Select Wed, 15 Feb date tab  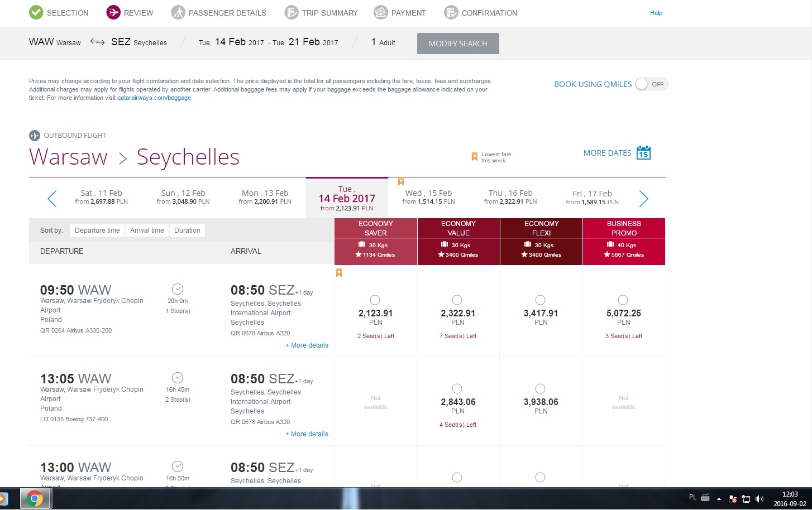click(x=428, y=197)
